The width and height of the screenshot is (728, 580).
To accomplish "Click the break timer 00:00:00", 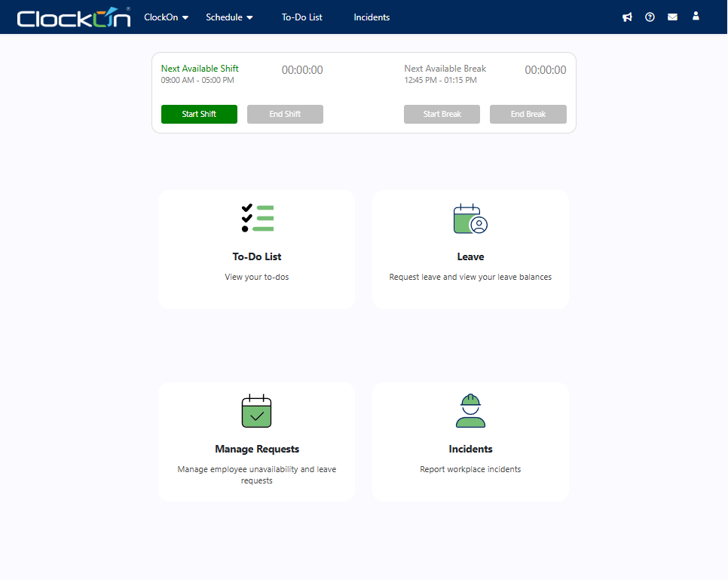I will [546, 70].
